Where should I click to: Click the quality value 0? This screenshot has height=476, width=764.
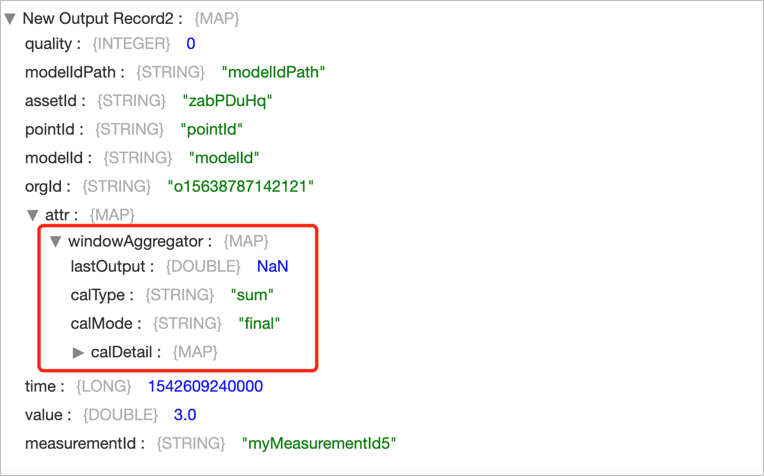click(191, 44)
